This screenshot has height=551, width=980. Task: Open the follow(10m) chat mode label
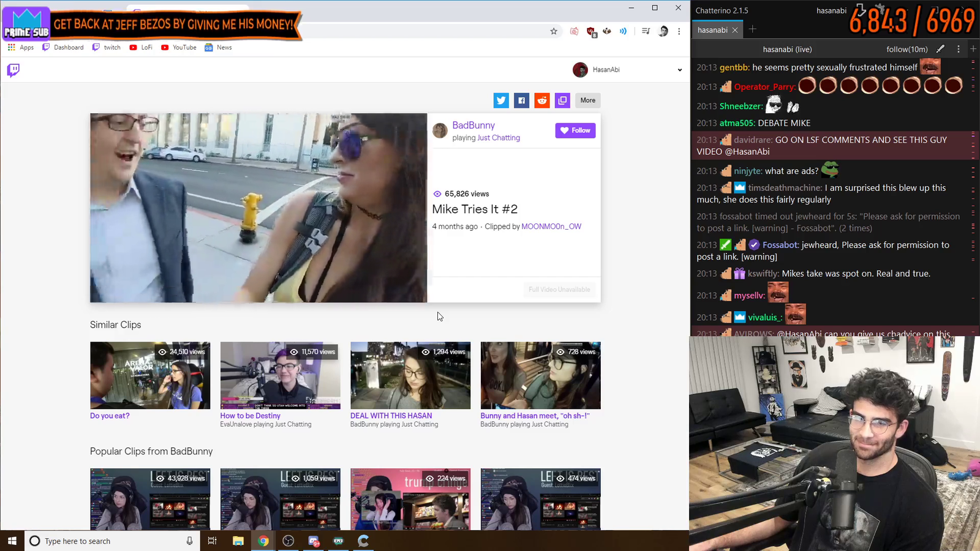(x=907, y=50)
